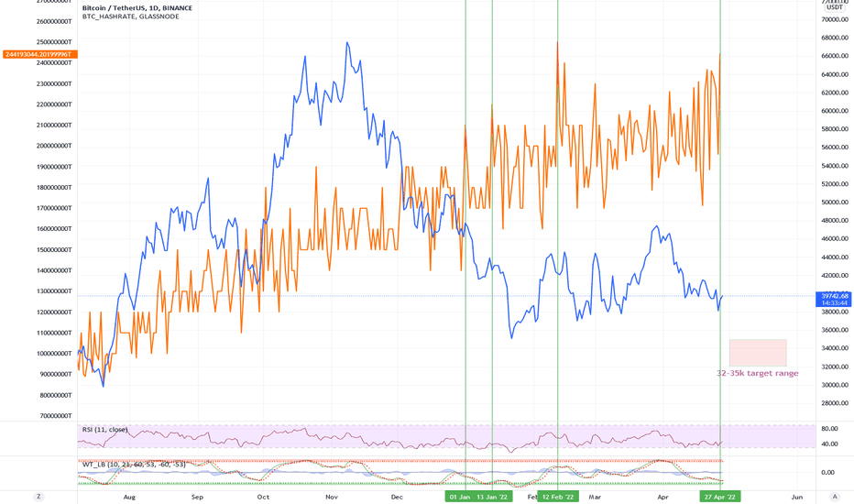Image resolution: width=854 pixels, height=504 pixels.
Task: Click the Jun label on time axis
Action: (x=797, y=497)
